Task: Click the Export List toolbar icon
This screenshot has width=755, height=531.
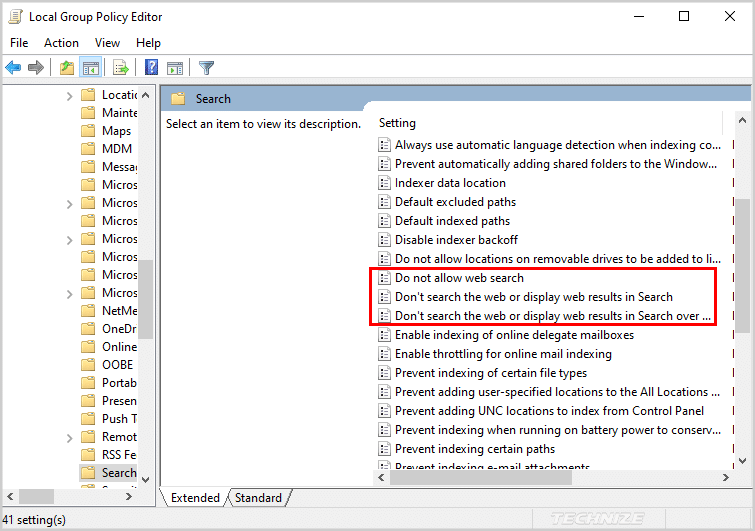Action: click(x=121, y=68)
